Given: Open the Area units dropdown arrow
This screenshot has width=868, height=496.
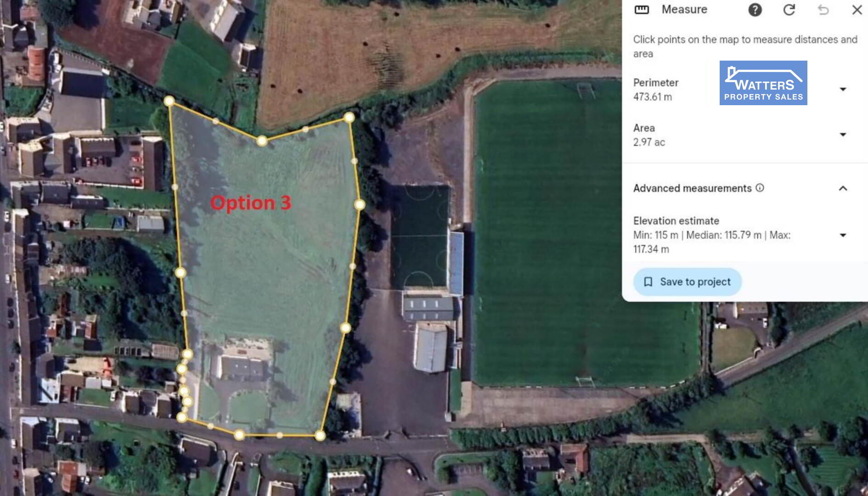Looking at the screenshot, I should [843, 135].
